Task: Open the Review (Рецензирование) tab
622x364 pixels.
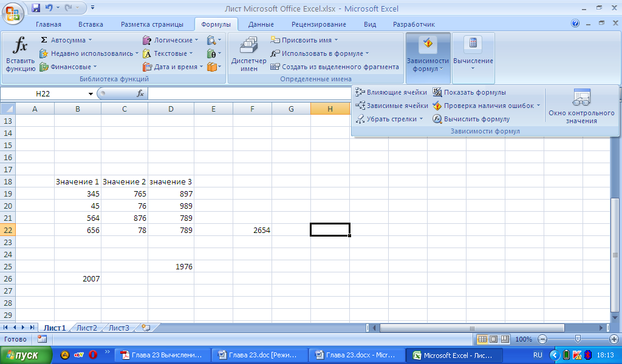Action: tap(318, 24)
